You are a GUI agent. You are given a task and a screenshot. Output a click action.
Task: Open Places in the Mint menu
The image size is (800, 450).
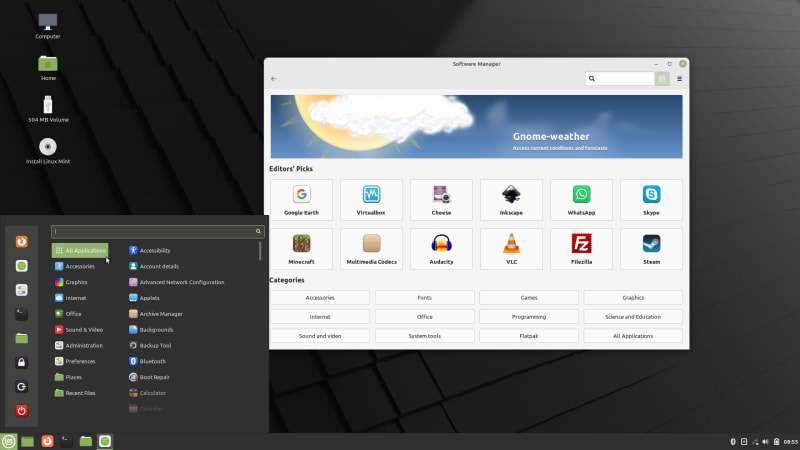tap(68, 377)
